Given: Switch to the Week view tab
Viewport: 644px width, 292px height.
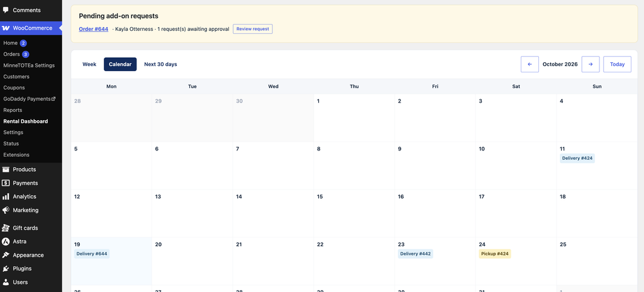Looking at the screenshot, I should point(89,64).
